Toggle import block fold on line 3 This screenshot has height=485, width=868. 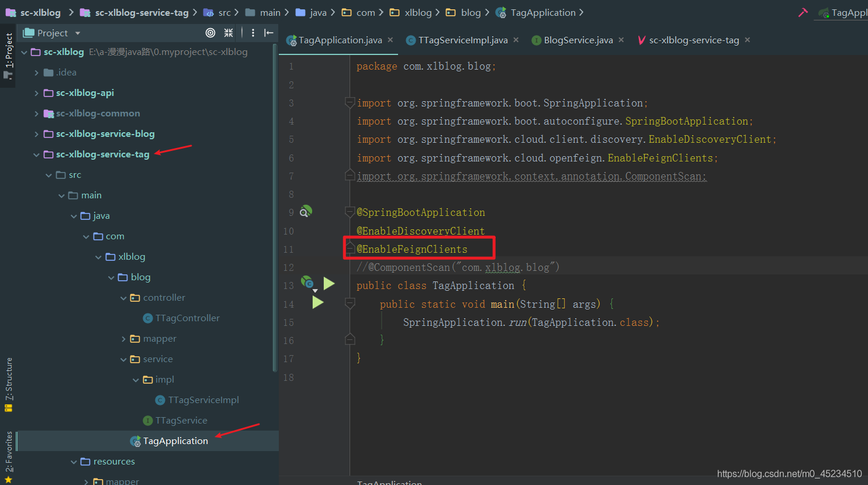(350, 103)
